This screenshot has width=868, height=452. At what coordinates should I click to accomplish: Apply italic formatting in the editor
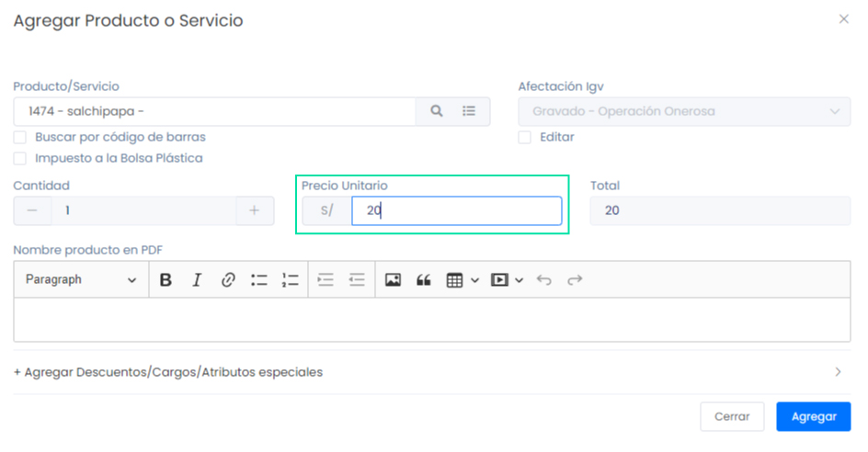pos(197,280)
